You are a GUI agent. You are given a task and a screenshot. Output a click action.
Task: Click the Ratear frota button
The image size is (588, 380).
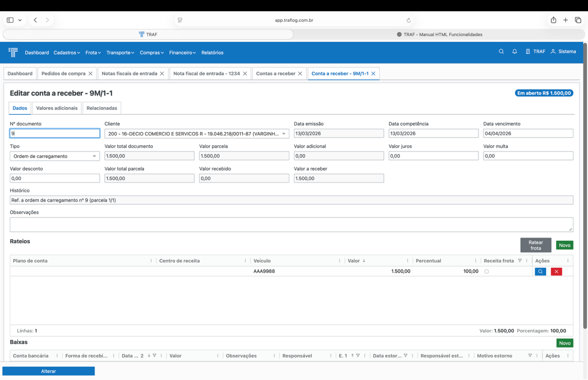click(535, 245)
